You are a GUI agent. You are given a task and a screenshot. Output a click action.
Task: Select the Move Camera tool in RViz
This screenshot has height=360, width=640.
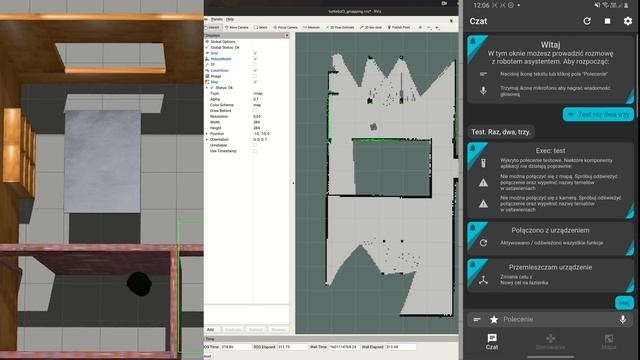point(237,27)
